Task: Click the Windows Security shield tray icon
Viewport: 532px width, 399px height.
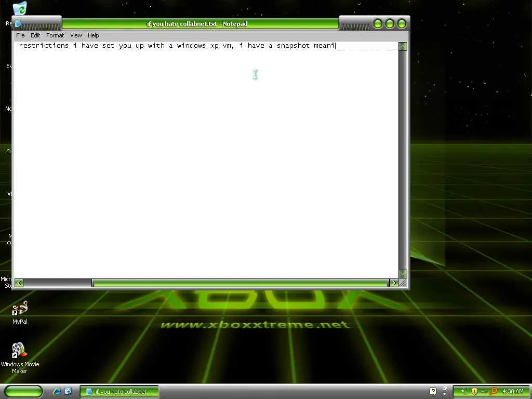Action: point(474,391)
